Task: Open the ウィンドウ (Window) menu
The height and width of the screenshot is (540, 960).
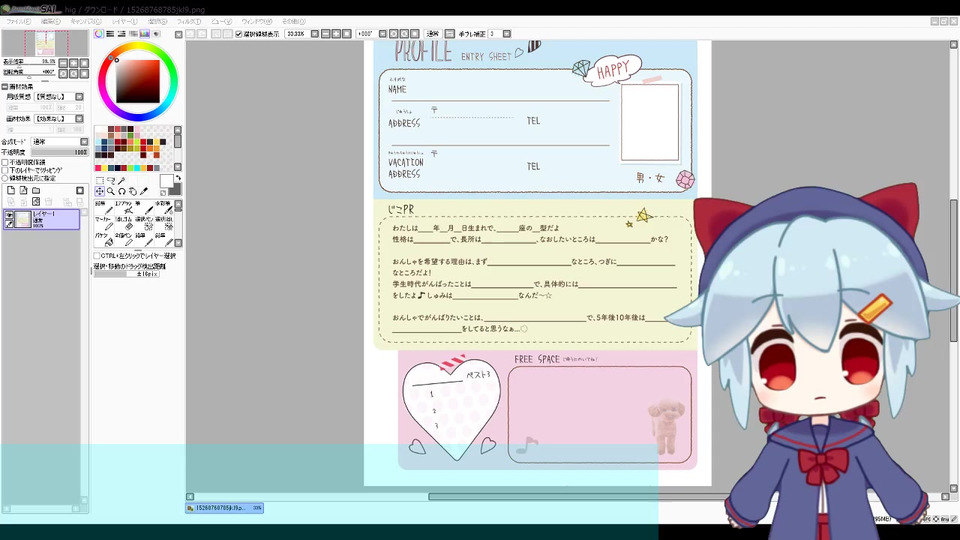Action: pyautogui.click(x=257, y=21)
